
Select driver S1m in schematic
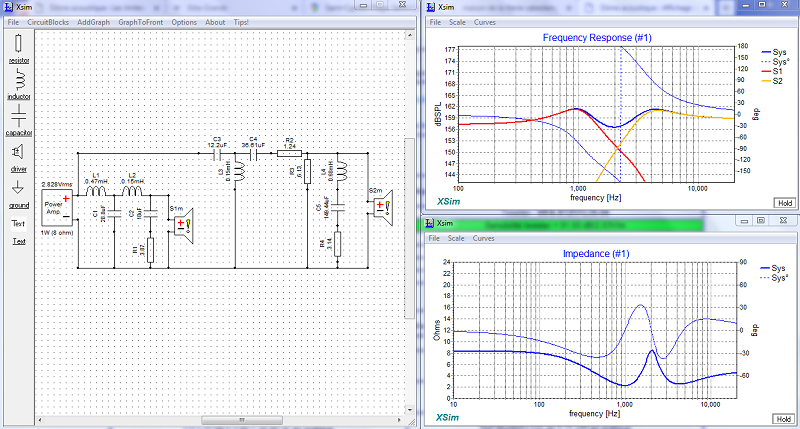coord(183,225)
